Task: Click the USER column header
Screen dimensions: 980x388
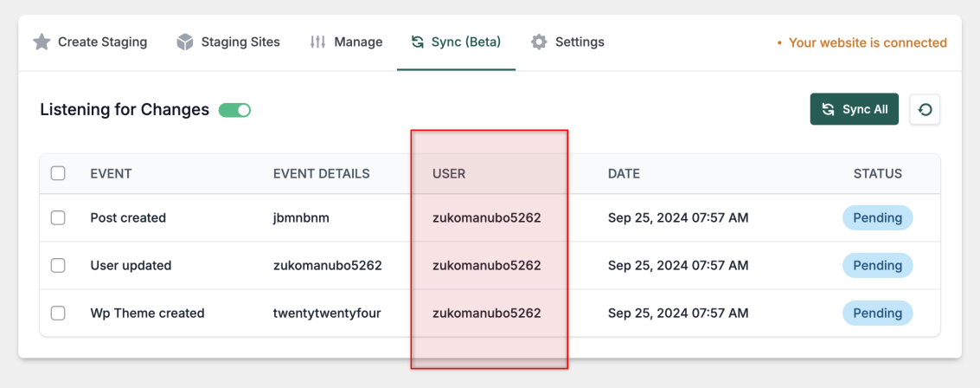Action: coord(449,174)
